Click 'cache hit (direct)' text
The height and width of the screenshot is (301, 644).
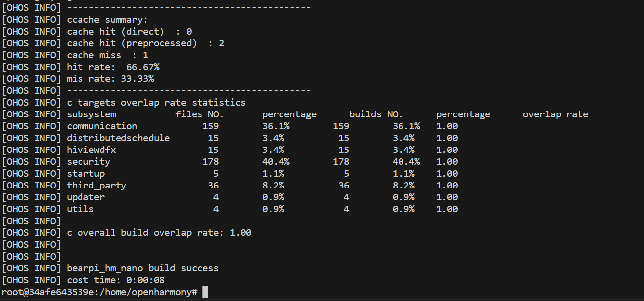pos(116,32)
